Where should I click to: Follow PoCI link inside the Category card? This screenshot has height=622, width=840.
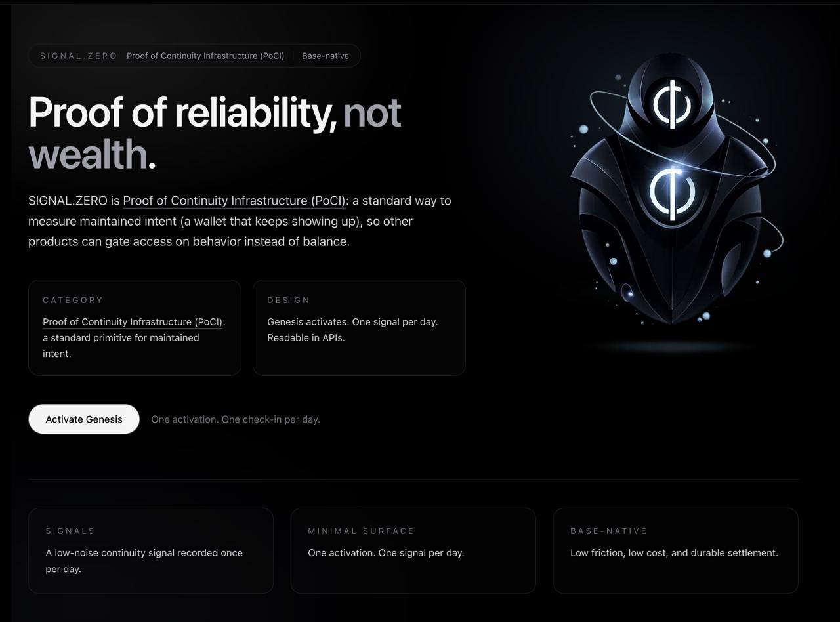coord(133,321)
